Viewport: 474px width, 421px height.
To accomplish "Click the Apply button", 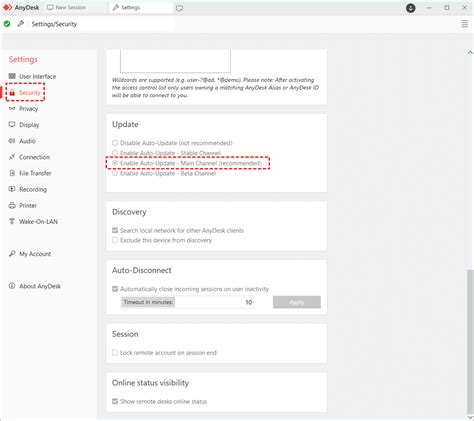I will pyautogui.click(x=297, y=302).
